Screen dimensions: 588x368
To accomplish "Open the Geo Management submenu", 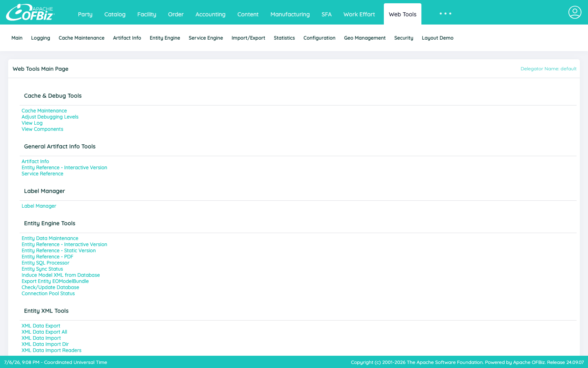I will point(365,38).
